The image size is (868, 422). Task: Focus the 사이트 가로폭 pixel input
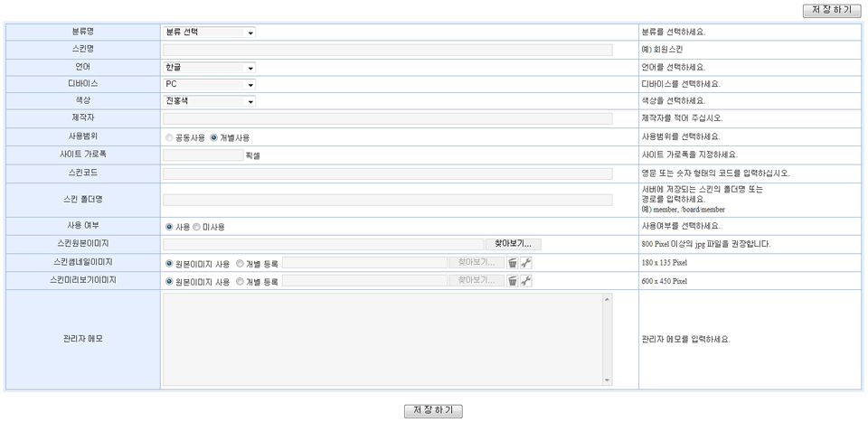tap(203, 155)
